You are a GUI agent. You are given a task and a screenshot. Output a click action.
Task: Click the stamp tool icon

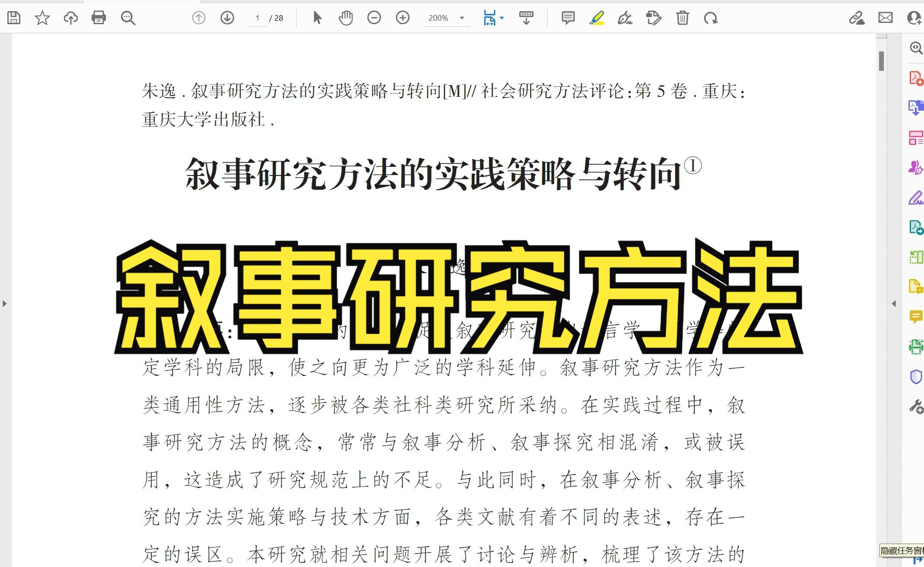(654, 18)
